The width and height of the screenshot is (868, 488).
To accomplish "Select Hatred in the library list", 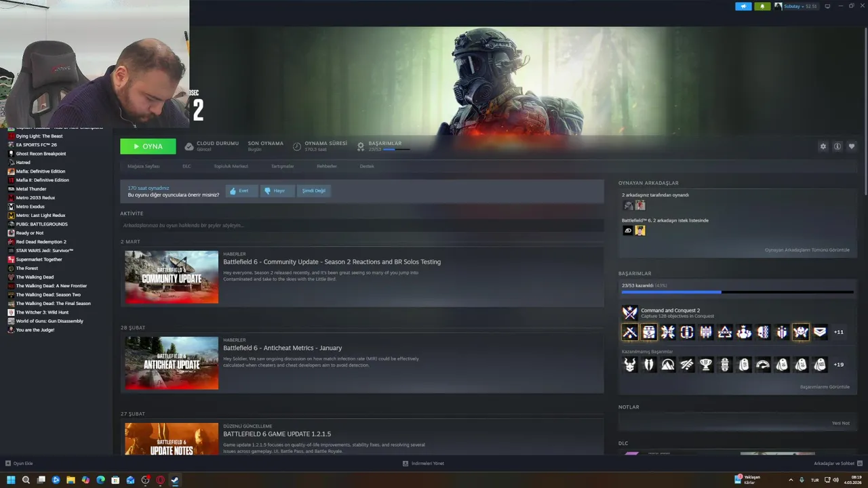I will 23,163.
